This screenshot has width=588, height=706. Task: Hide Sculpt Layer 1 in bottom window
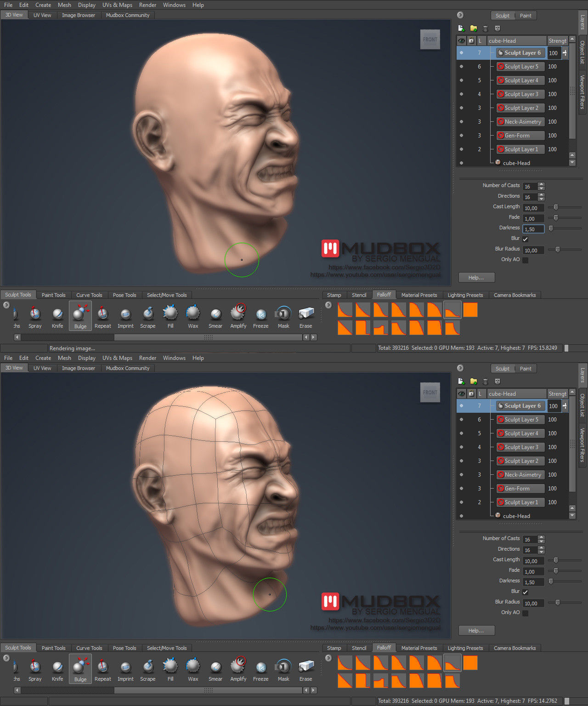pos(461,502)
